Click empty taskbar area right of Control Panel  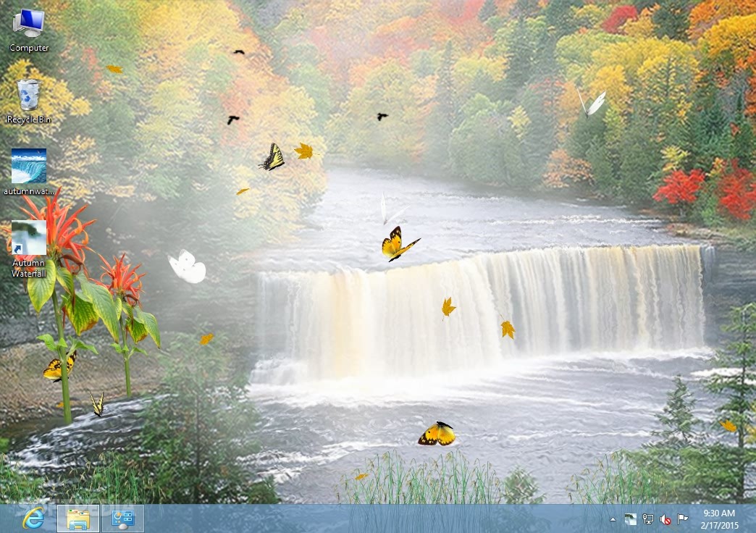pyautogui.click(x=362, y=519)
